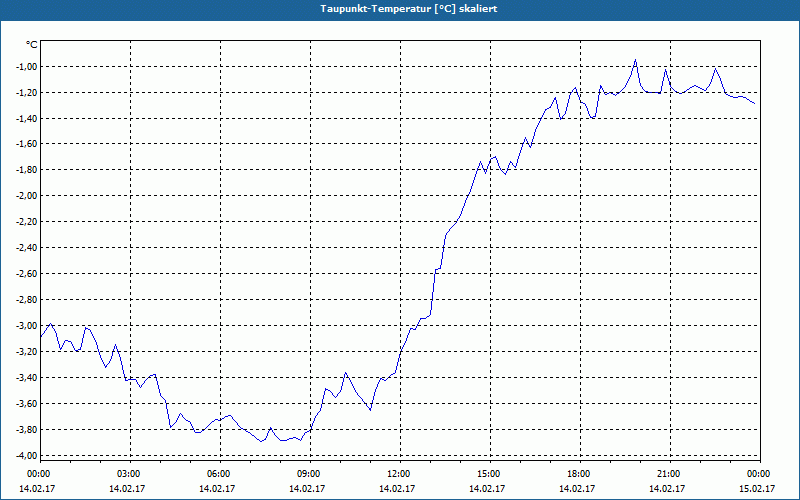
Task: Click the 14.02.17 date under 21:00
Action: (667, 488)
